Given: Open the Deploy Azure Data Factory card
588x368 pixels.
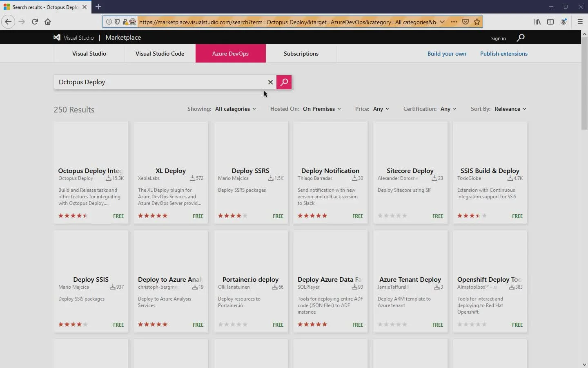Looking at the screenshot, I should 330,281.
